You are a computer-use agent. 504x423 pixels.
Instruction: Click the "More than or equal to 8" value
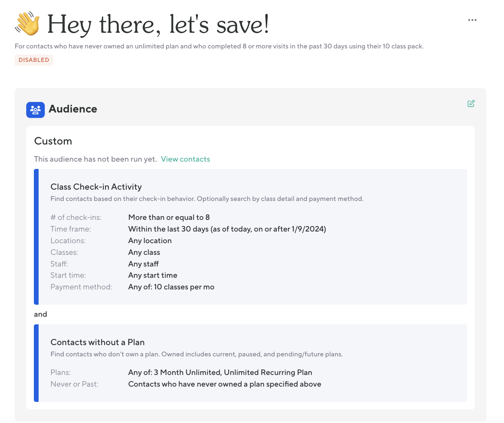click(x=169, y=217)
